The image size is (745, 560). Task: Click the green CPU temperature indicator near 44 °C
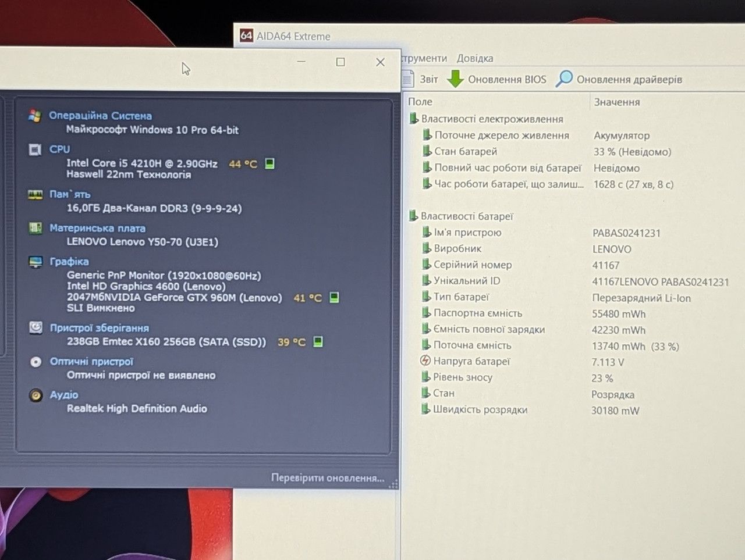pos(269,163)
